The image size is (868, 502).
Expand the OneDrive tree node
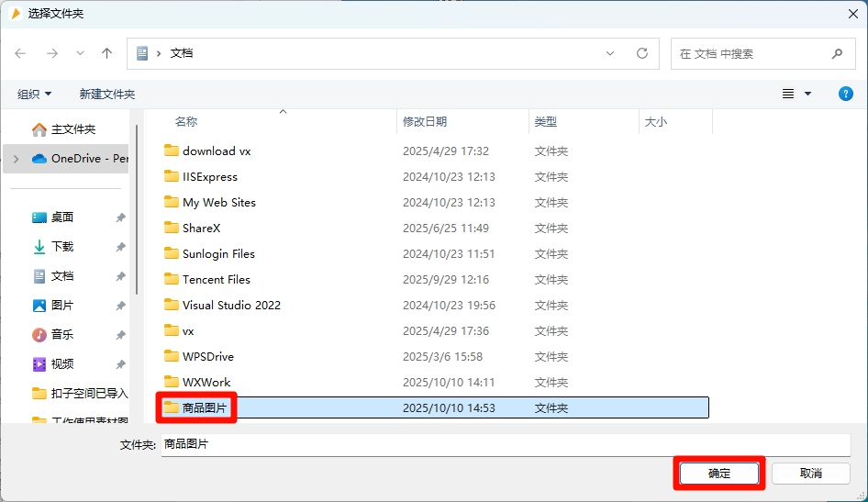(16, 159)
